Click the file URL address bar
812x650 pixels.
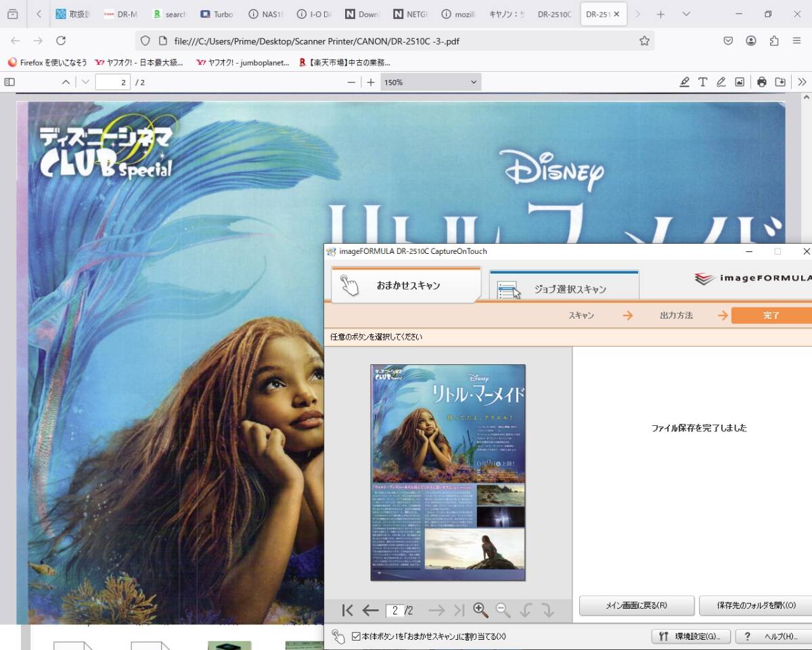pyautogui.click(x=396, y=41)
